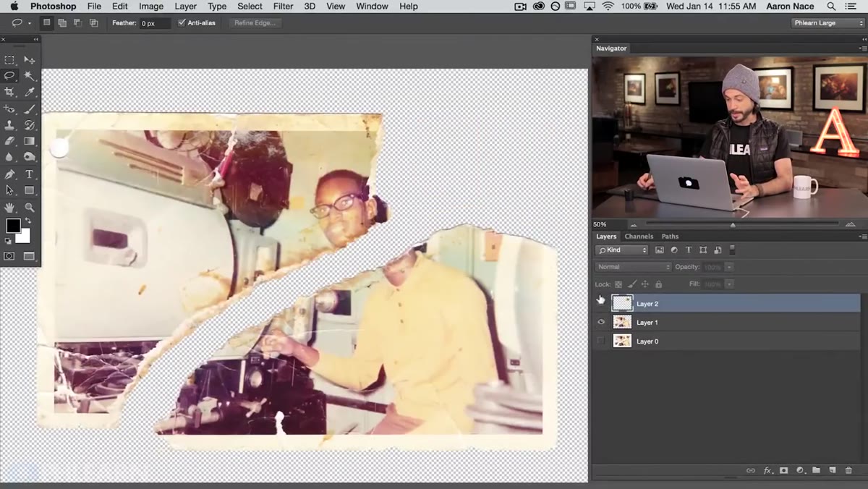Select the Eraser tool

click(9, 141)
